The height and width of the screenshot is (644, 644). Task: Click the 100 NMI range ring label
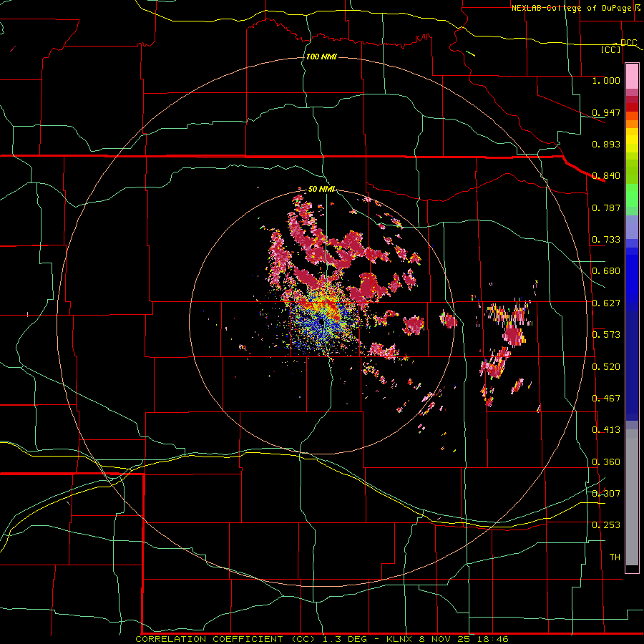pos(321,57)
